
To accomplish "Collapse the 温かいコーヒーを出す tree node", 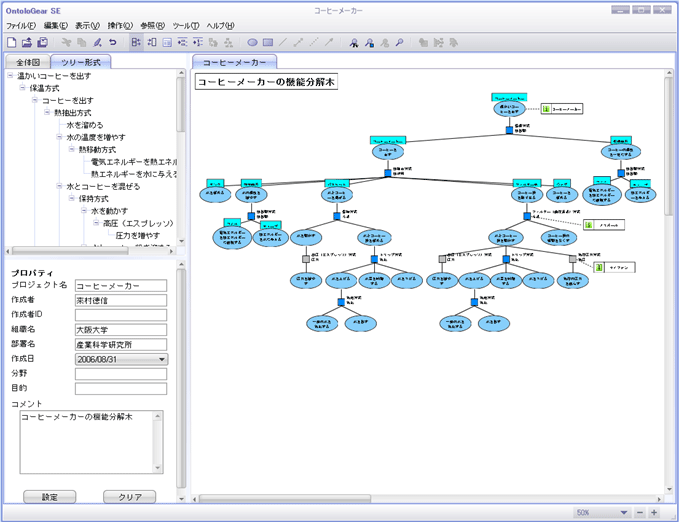I will tap(10, 75).
